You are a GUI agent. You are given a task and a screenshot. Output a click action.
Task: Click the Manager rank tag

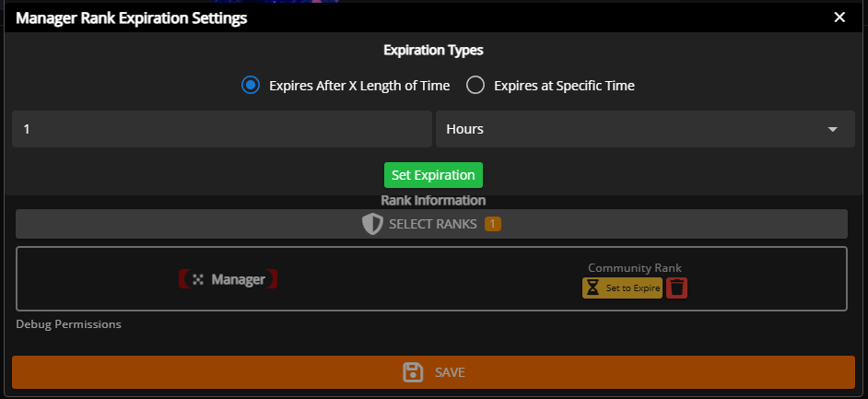click(x=228, y=279)
